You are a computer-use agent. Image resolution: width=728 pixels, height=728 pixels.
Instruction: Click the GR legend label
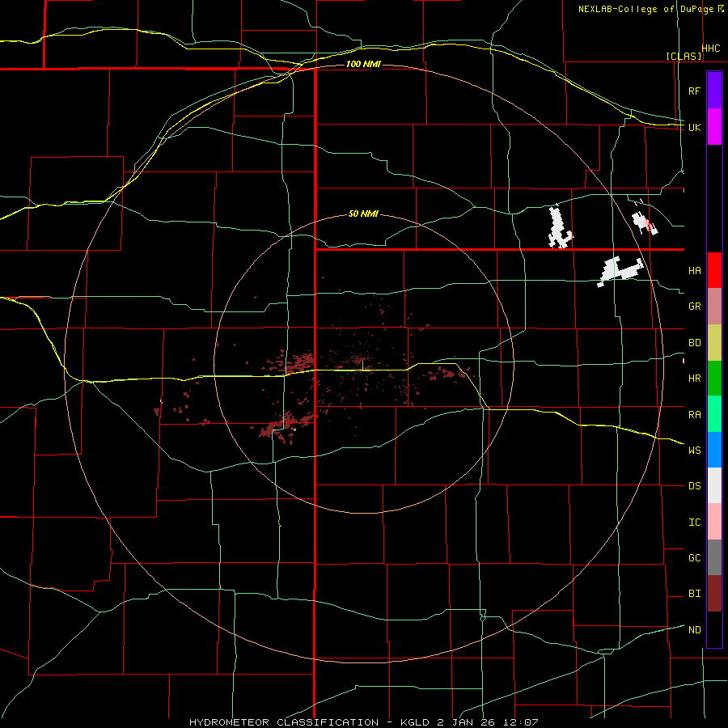pyautogui.click(x=694, y=307)
